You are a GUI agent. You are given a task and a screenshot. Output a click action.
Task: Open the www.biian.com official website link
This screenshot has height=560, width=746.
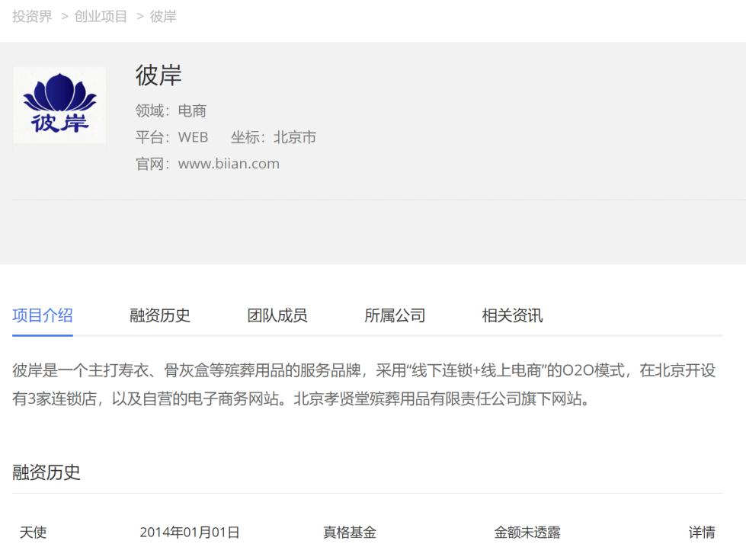click(x=229, y=164)
